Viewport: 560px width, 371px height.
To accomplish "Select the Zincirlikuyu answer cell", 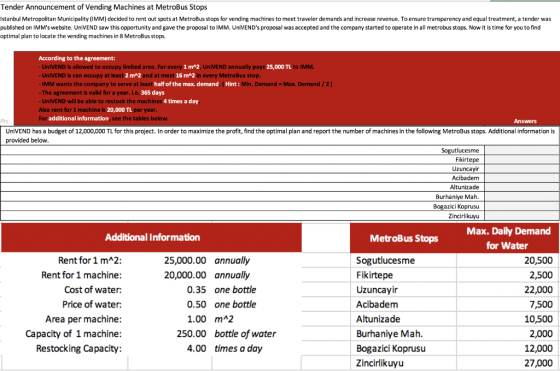I will coord(522,216).
